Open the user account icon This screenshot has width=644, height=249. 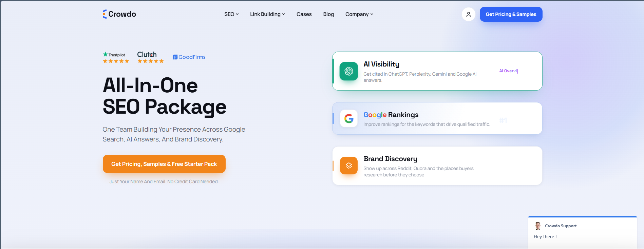pos(468,14)
